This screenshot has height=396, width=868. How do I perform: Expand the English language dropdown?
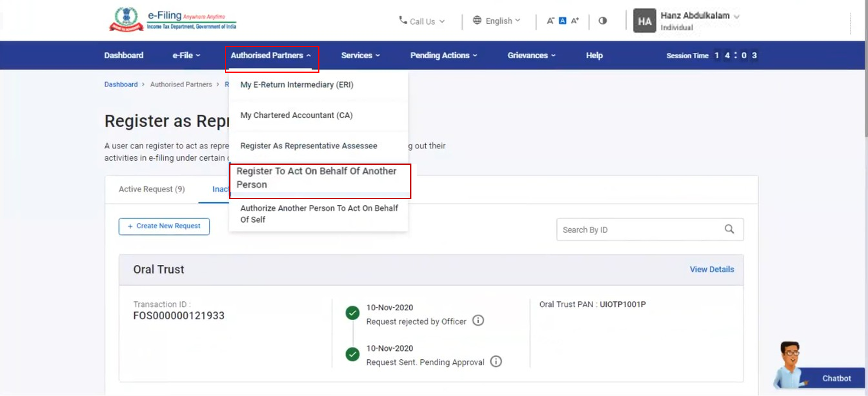(496, 21)
